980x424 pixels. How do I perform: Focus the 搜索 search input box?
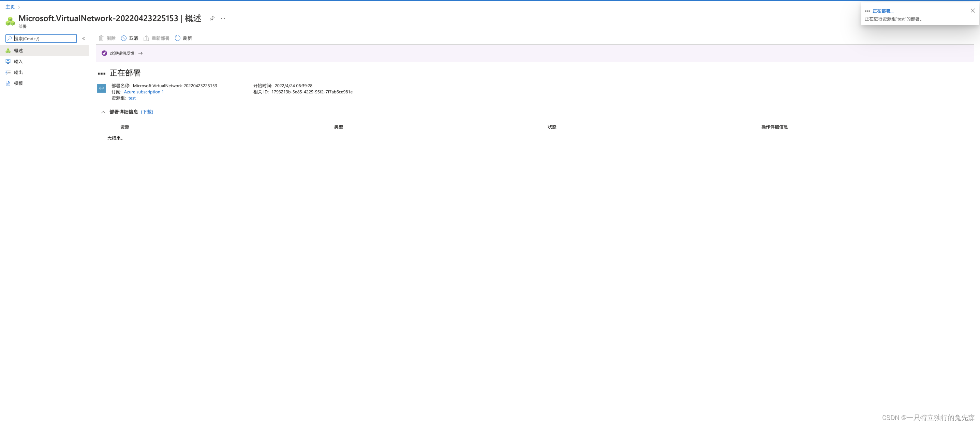point(44,39)
